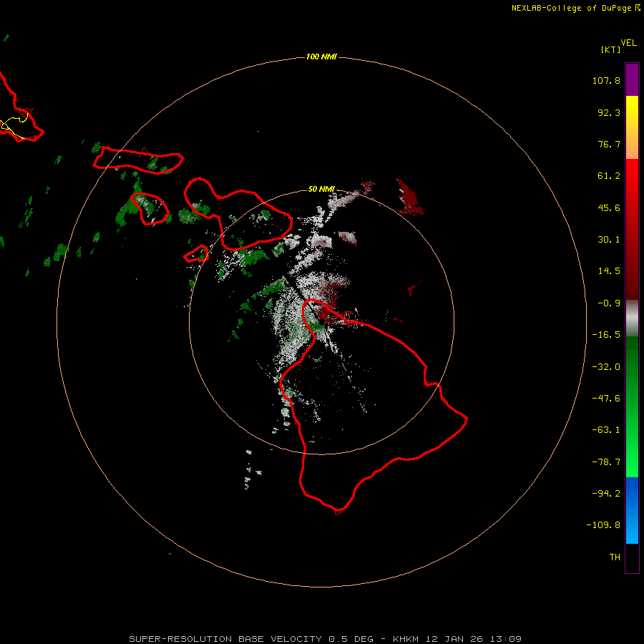
Task: Click the 14.5 legend value
Action: [609, 271]
